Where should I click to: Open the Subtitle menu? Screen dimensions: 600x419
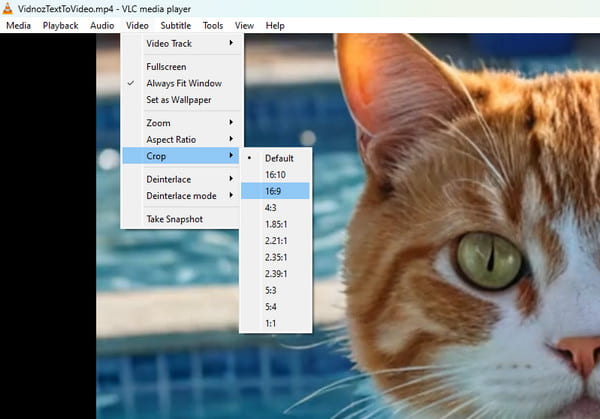point(175,25)
